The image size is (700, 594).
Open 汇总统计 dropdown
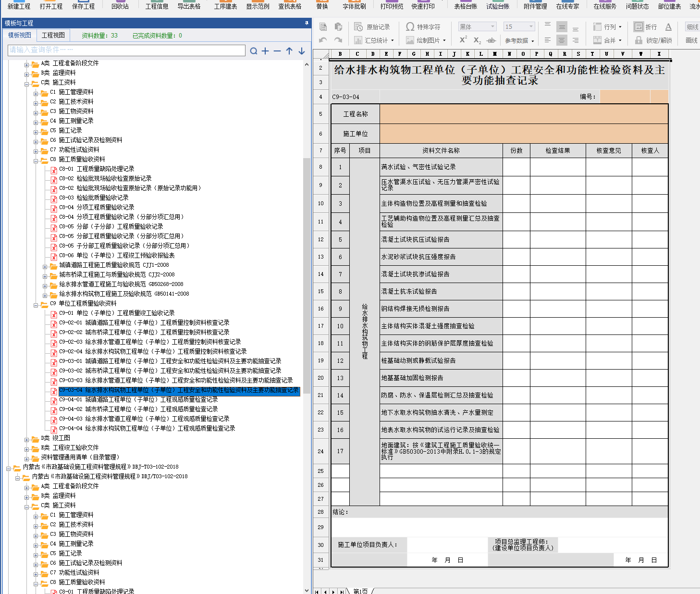[374, 40]
